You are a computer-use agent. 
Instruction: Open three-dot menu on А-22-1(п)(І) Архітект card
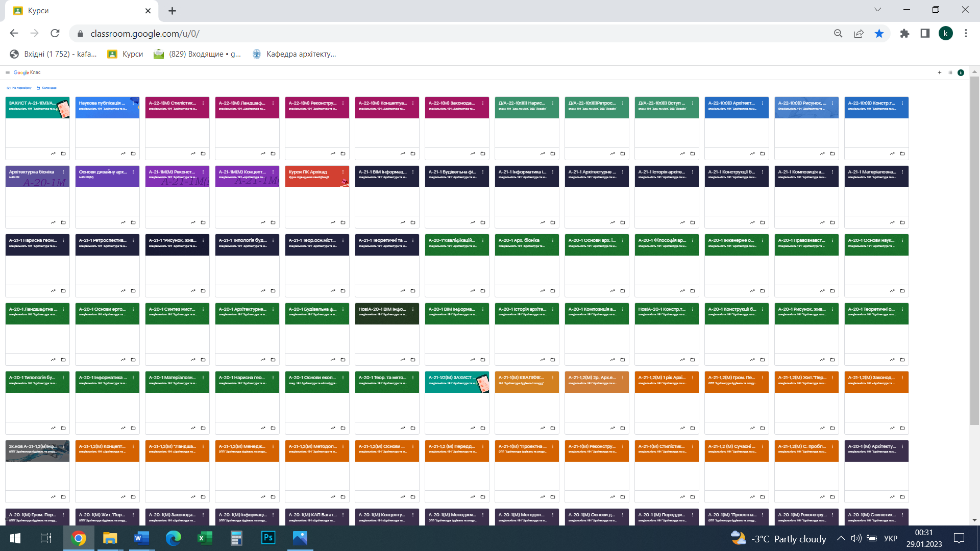[763, 103]
